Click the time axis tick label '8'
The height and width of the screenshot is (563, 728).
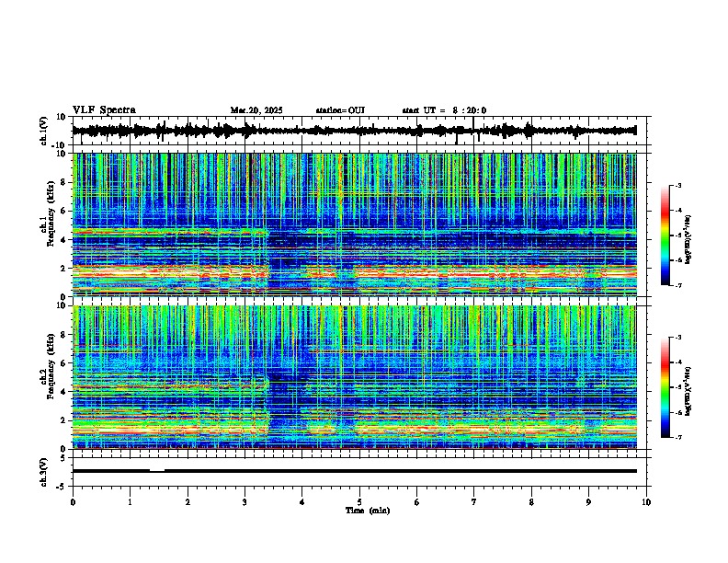pos(531,502)
